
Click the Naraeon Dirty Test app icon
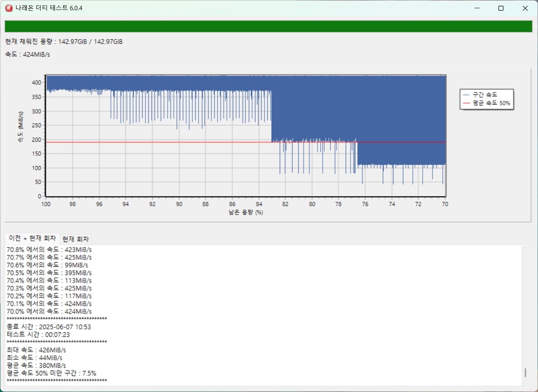9,8
